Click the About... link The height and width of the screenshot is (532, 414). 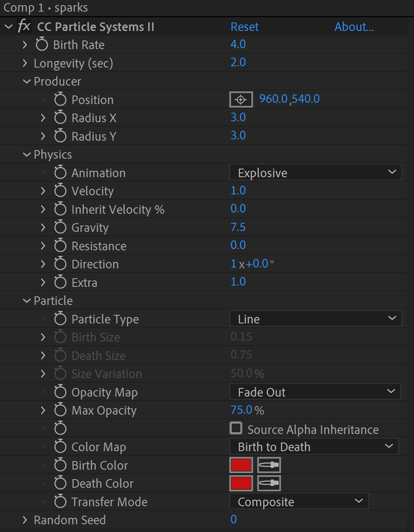[x=354, y=27]
